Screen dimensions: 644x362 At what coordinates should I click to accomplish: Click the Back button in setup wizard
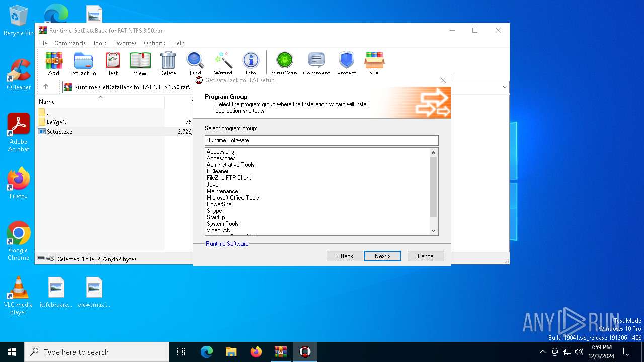pos(345,256)
